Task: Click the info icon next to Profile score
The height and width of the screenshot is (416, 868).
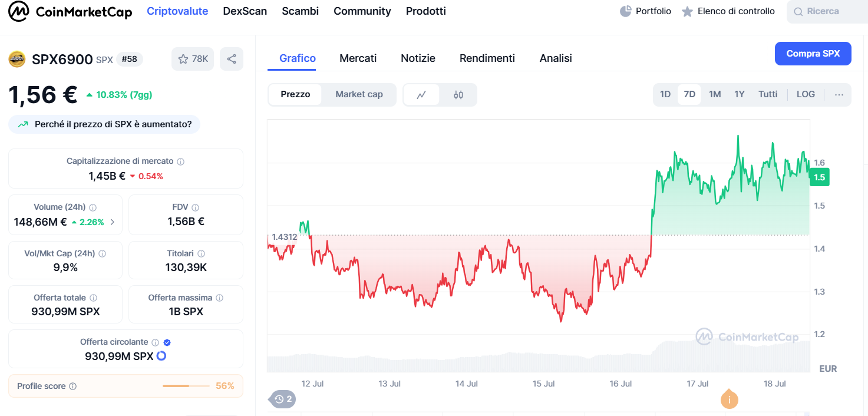Action: pyautogui.click(x=73, y=387)
